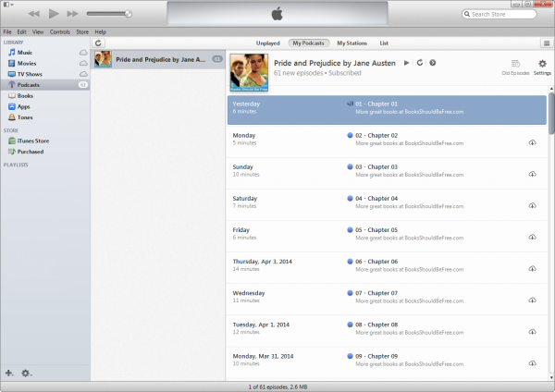The height and width of the screenshot is (392, 555).
Task: Open podcast Settings gear
Action: [542, 67]
